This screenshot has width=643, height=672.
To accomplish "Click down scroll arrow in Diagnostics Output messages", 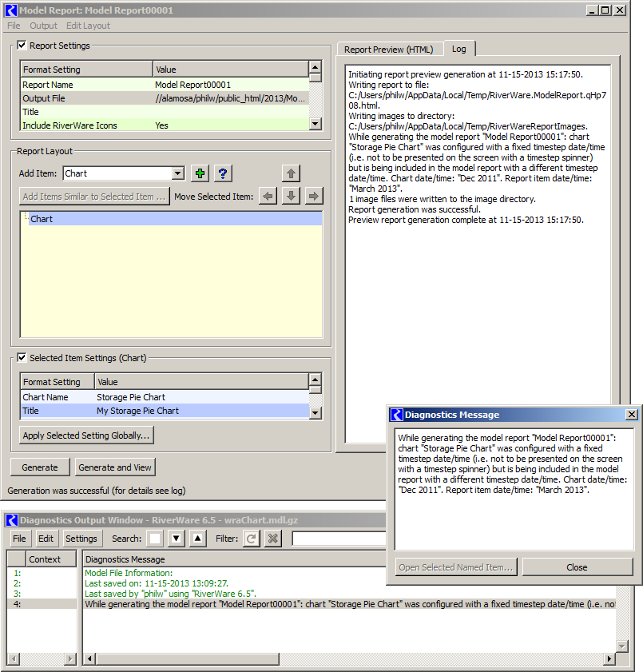I will pos(622,646).
